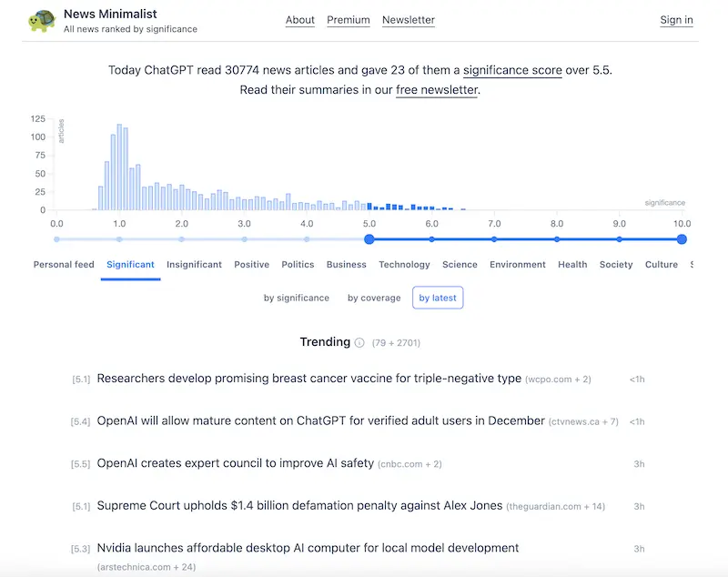Go to the Premium page
Screen dimensions: 728x577
coord(349,20)
